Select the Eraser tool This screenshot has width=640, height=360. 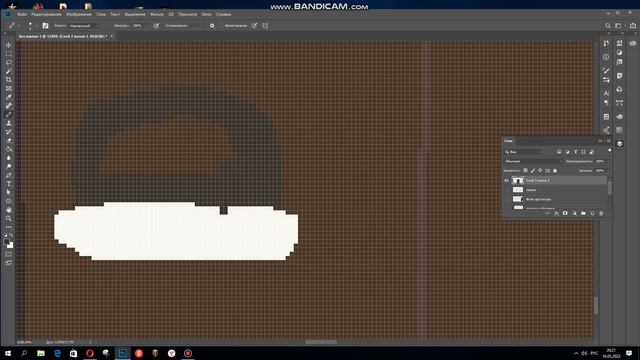click(x=9, y=140)
